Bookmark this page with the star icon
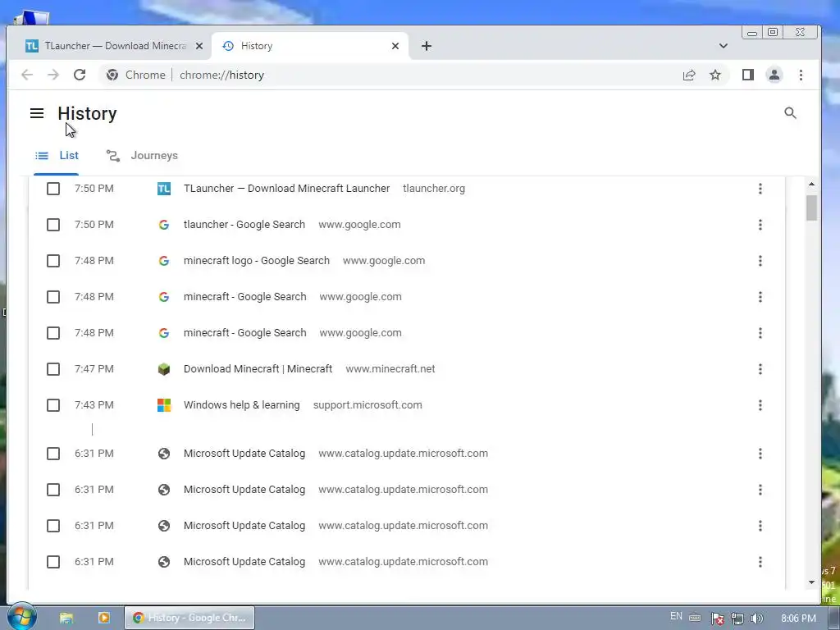840x630 pixels. pos(715,75)
